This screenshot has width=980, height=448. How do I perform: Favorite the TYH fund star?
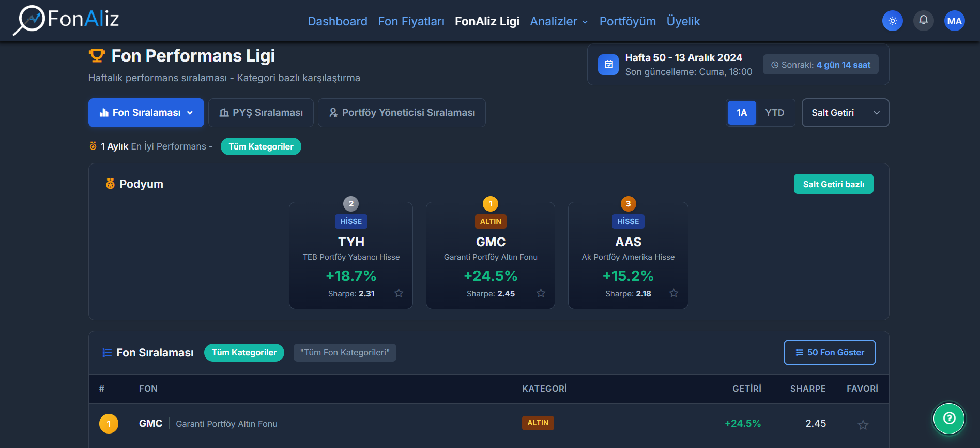click(x=399, y=293)
